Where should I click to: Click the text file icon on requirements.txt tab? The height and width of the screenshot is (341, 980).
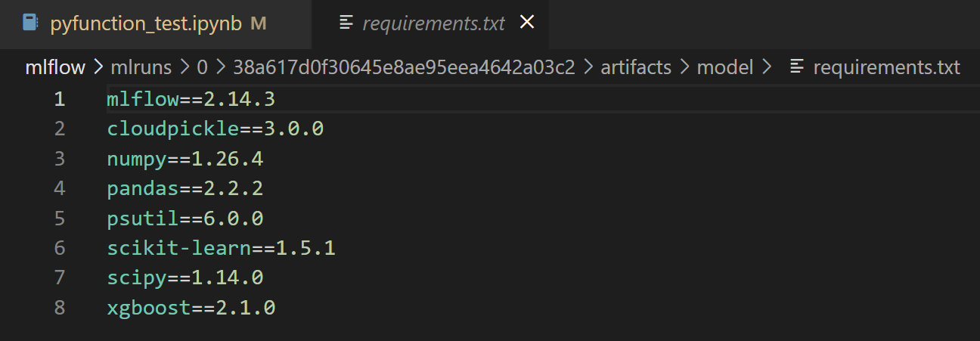click(346, 23)
